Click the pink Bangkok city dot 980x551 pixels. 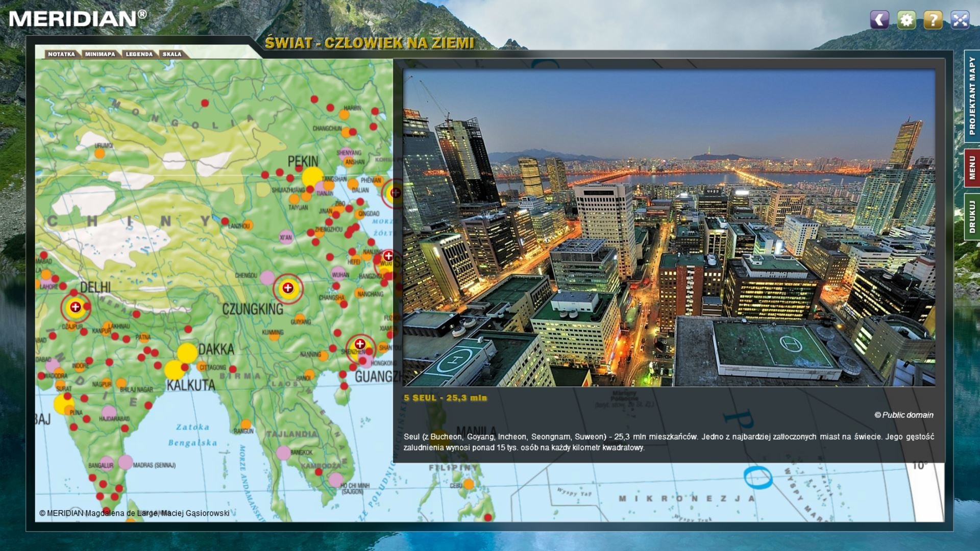pos(283,453)
